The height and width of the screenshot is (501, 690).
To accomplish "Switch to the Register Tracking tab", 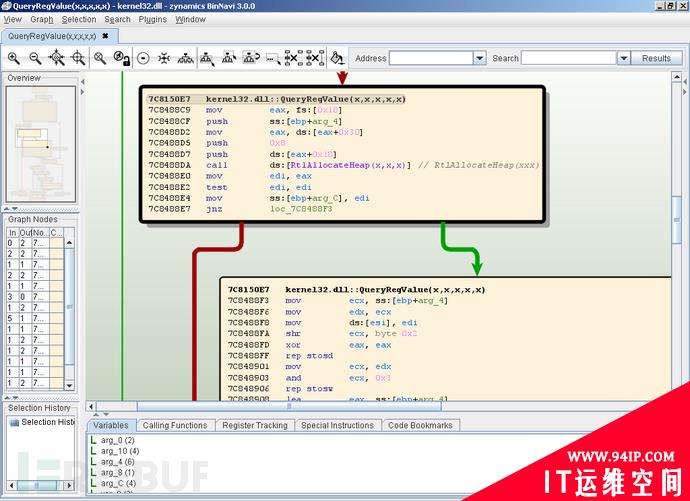I will (255, 425).
